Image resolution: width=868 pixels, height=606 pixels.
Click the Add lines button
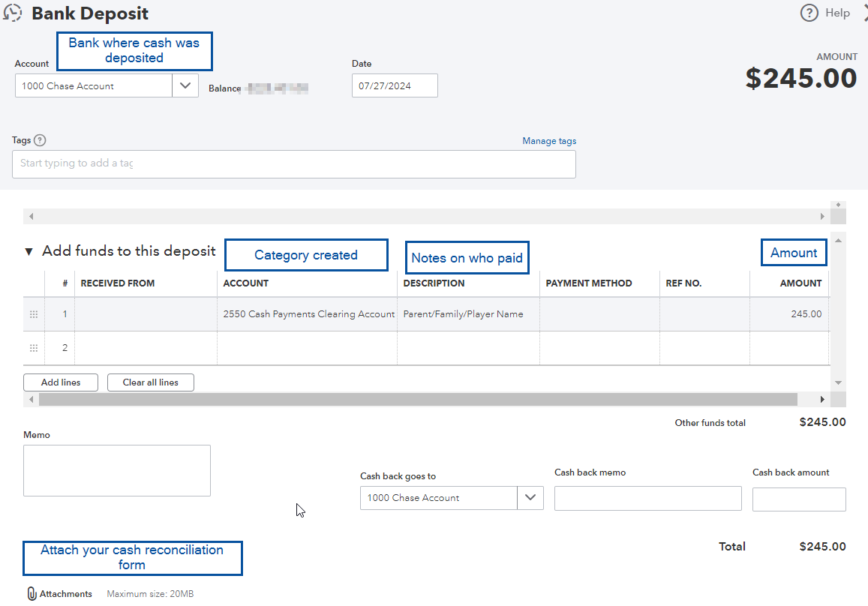61,382
